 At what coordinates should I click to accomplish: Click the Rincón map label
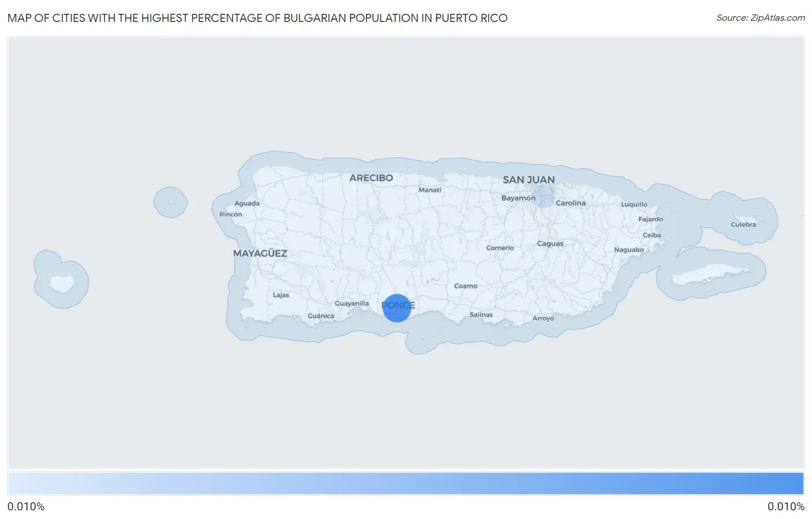(x=230, y=215)
